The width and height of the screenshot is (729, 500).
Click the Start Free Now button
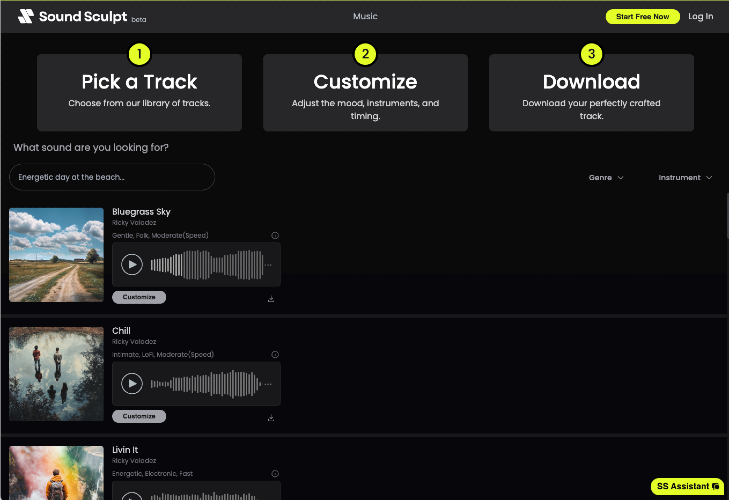pos(643,17)
